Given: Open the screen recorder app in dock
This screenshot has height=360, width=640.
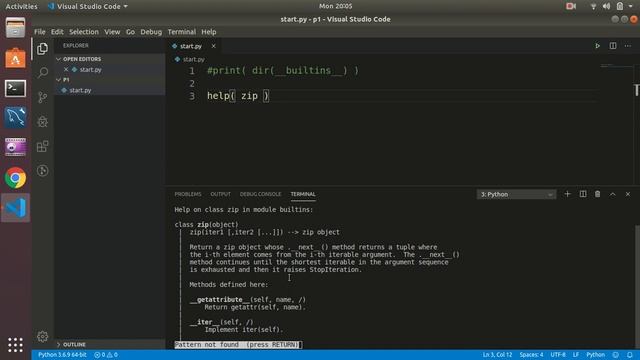Looking at the screenshot, I should (16, 147).
